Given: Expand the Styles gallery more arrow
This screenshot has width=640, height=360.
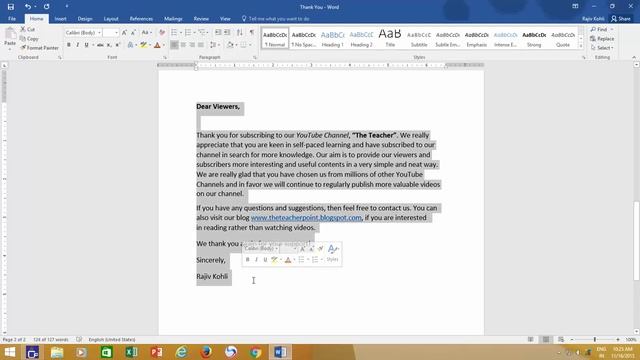Looking at the screenshot, I should (581, 47).
